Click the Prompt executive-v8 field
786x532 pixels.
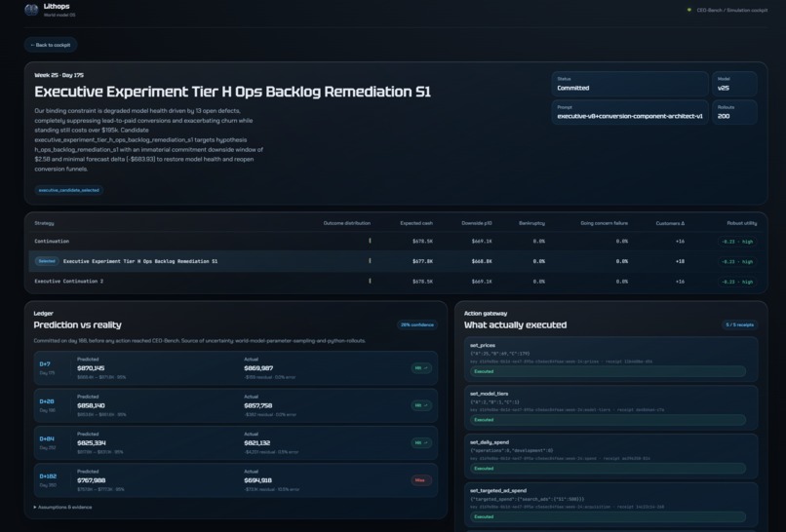click(x=630, y=112)
